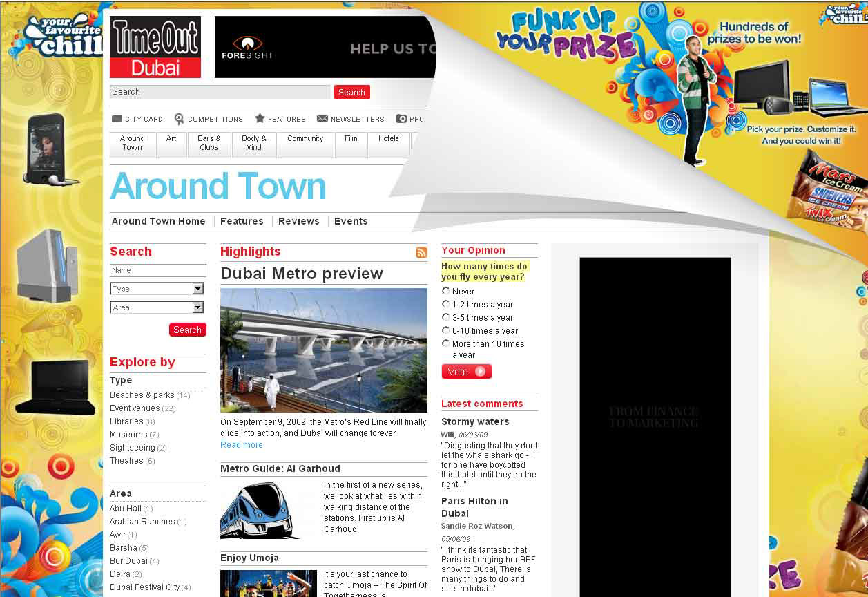Open Metro Guide: Al Garhoud article

[280, 468]
